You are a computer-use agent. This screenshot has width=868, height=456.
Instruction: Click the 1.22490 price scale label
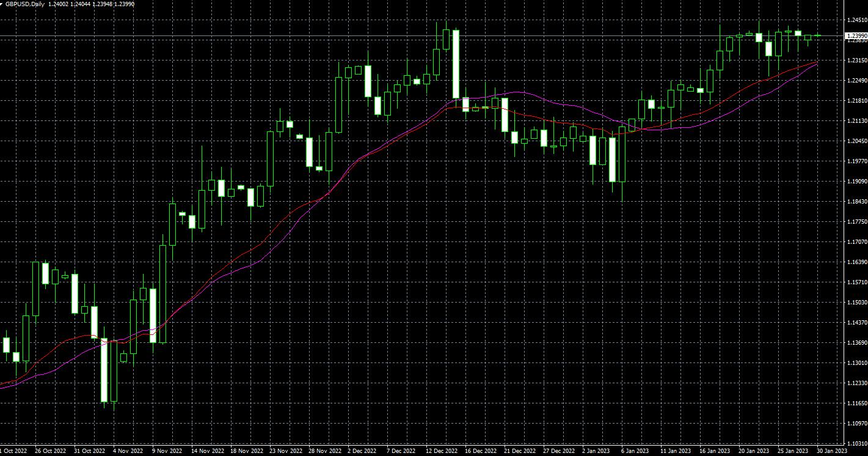[x=856, y=81]
